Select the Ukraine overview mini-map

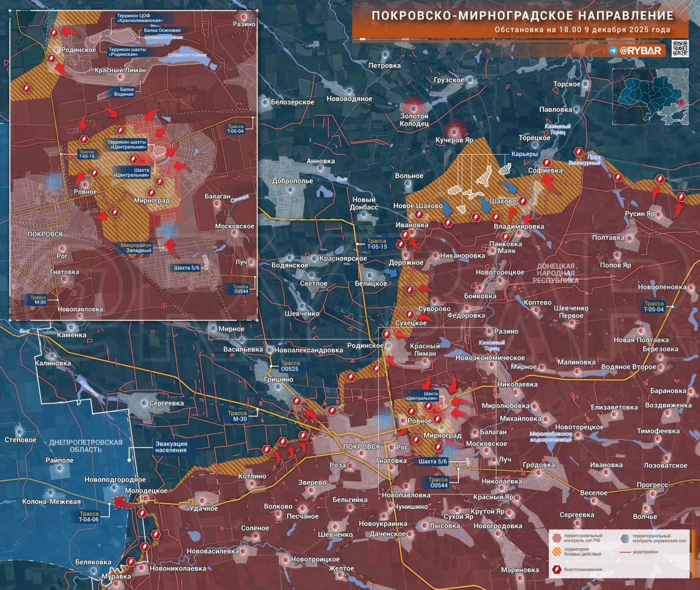[650, 97]
